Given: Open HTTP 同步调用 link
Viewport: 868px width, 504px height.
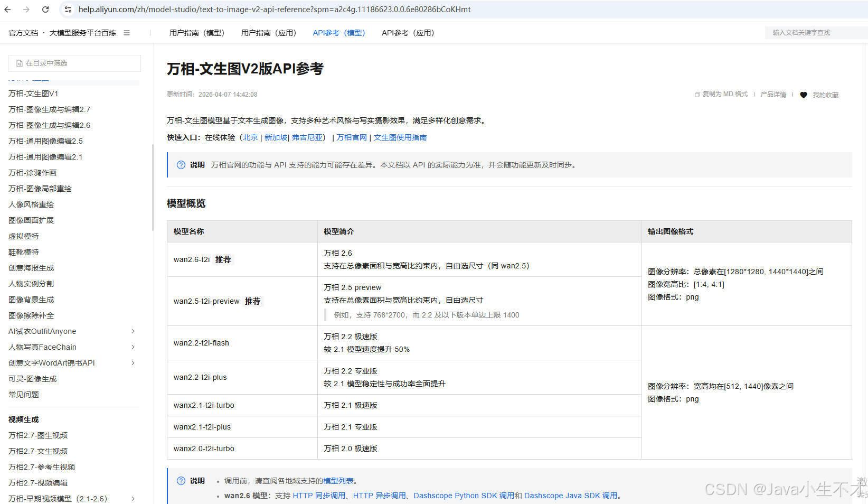Looking at the screenshot, I should [319, 496].
